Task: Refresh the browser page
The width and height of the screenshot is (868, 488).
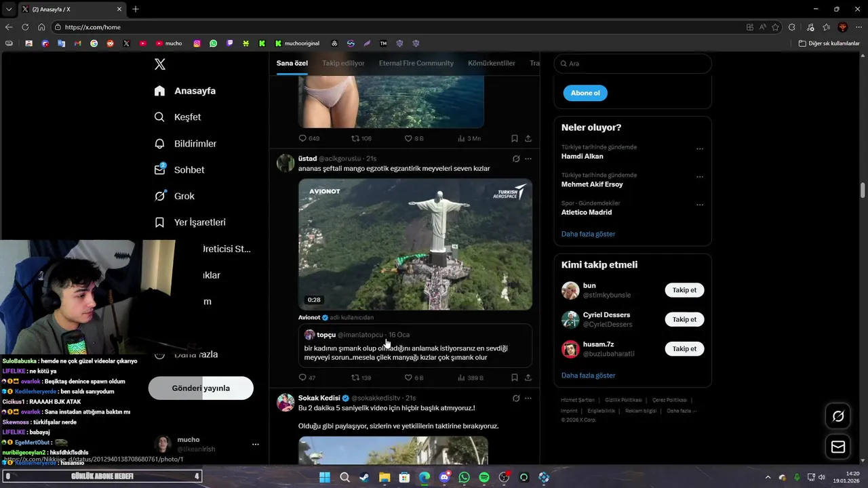Action: [25, 27]
